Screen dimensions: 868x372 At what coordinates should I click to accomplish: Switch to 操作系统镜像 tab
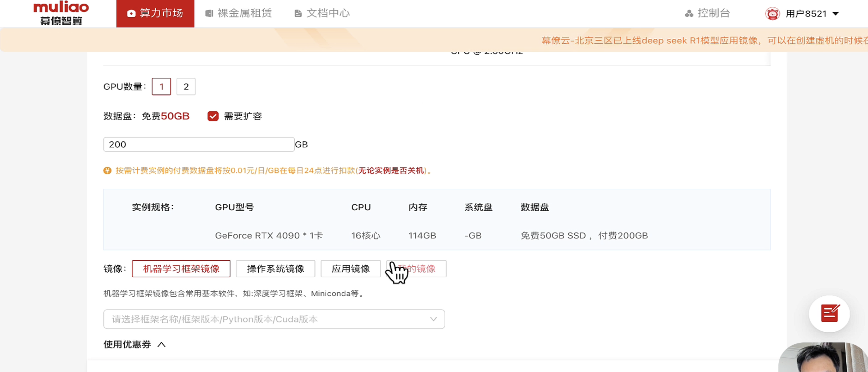pyautogui.click(x=275, y=268)
